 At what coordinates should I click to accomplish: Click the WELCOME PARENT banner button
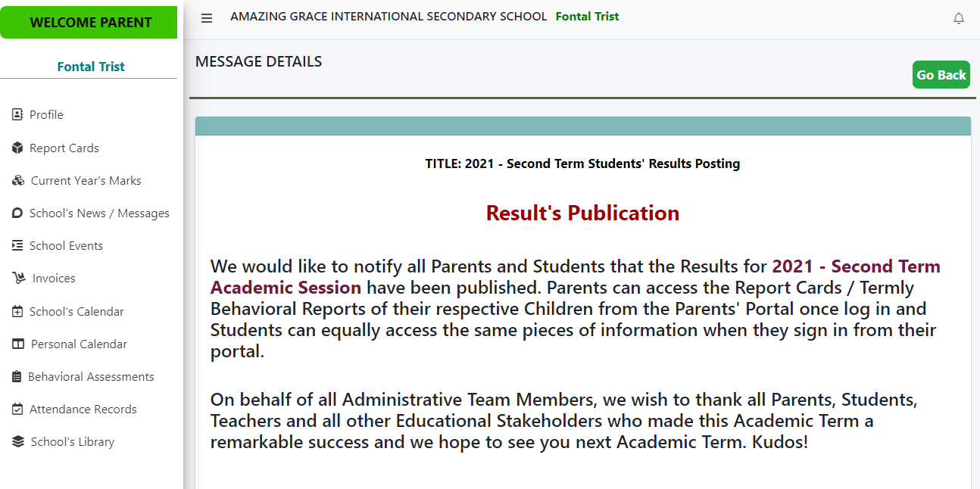pos(90,23)
